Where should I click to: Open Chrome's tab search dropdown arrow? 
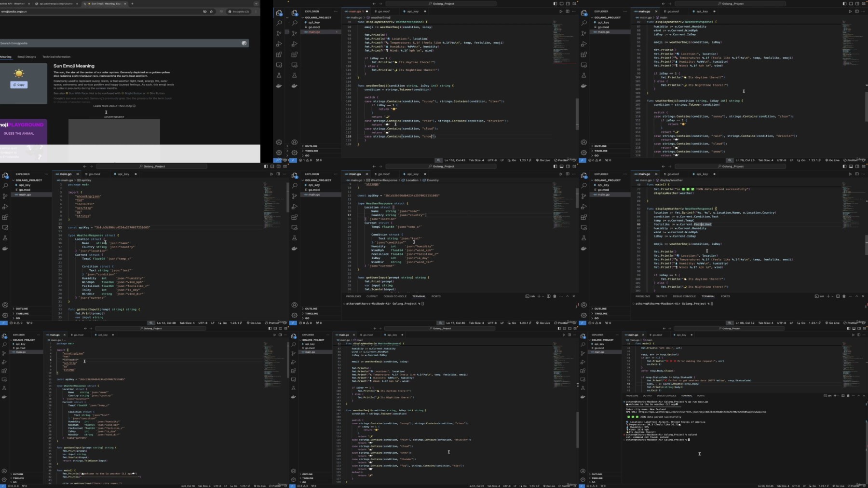click(255, 3)
